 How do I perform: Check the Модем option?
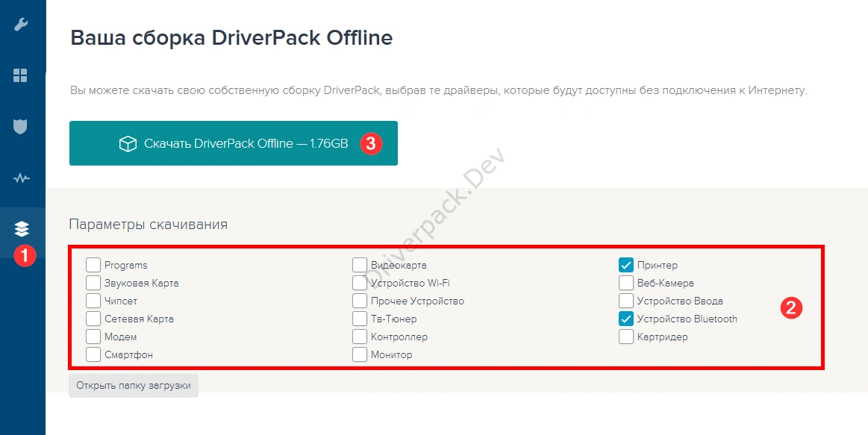(x=93, y=337)
